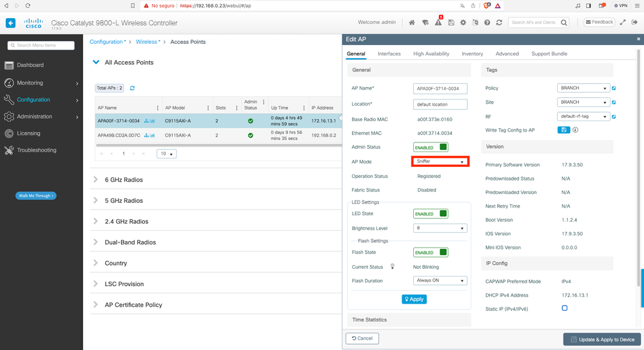This screenshot has width=644, height=350.
Task: Open Slots column options menu
Action: (x=237, y=108)
